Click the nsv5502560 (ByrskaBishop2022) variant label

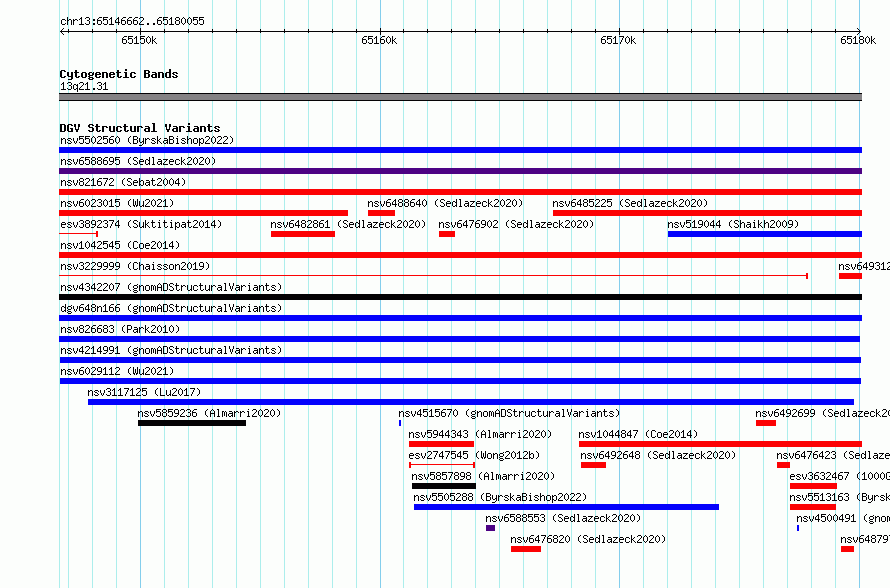147,140
